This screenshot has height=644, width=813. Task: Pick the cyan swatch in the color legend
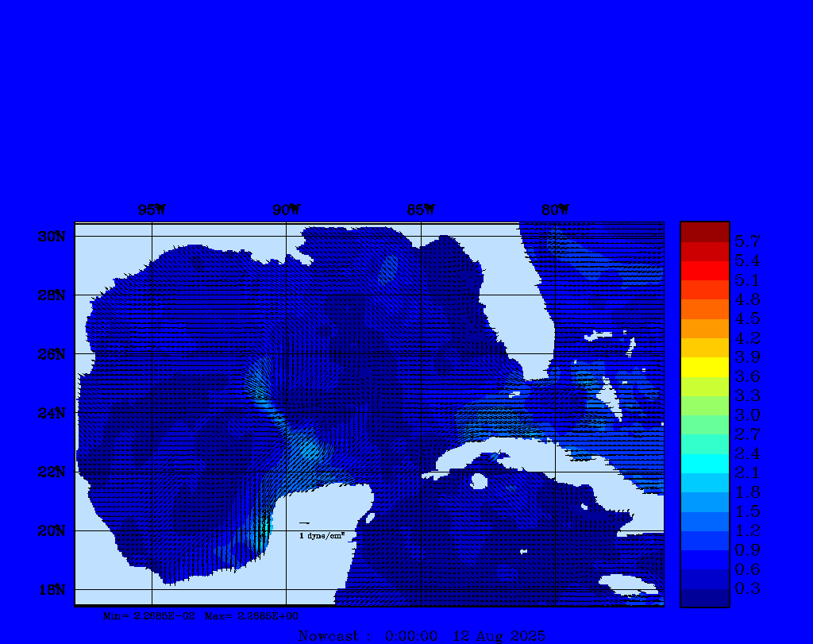(x=704, y=463)
